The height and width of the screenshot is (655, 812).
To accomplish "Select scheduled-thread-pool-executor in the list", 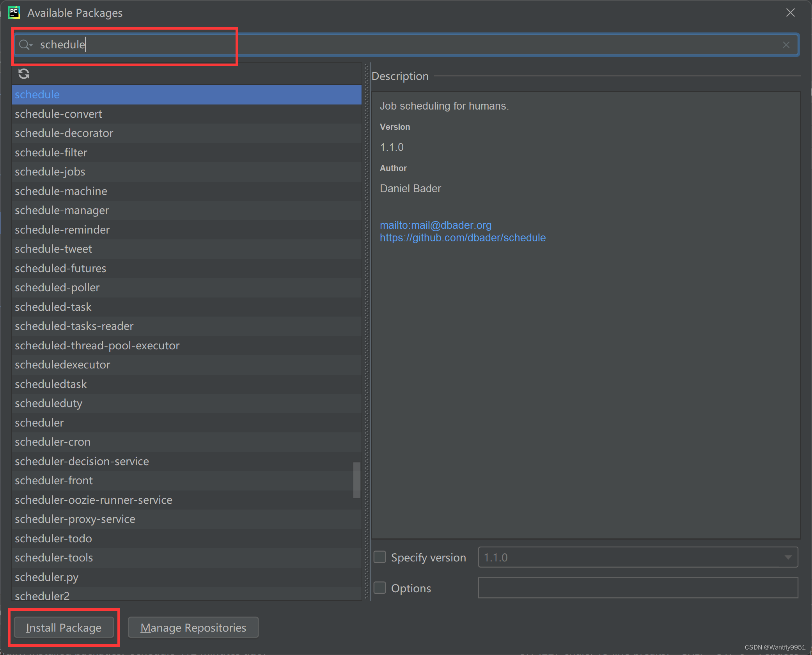I will pyautogui.click(x=187, y=345).
